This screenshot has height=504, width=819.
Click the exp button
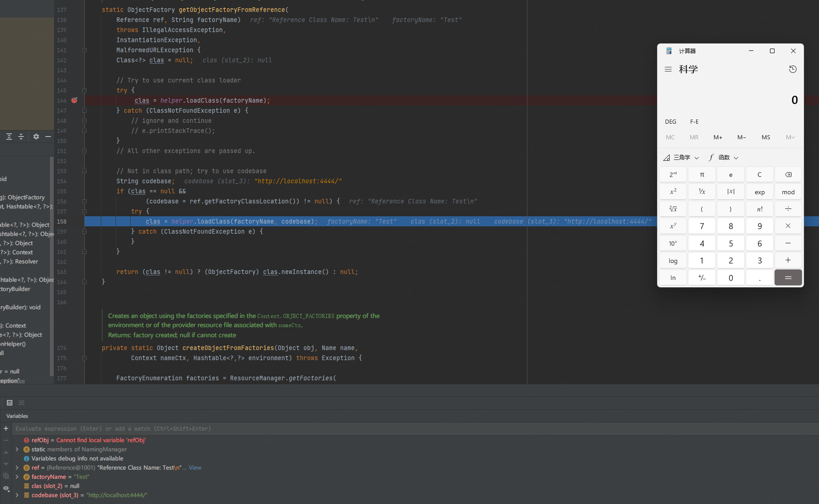coord(759,192)
